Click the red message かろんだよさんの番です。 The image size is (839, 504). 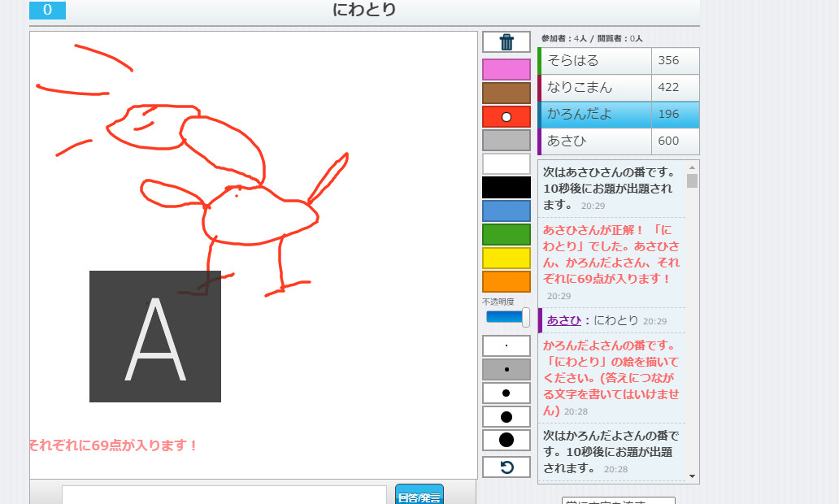(x=611, y=378)
